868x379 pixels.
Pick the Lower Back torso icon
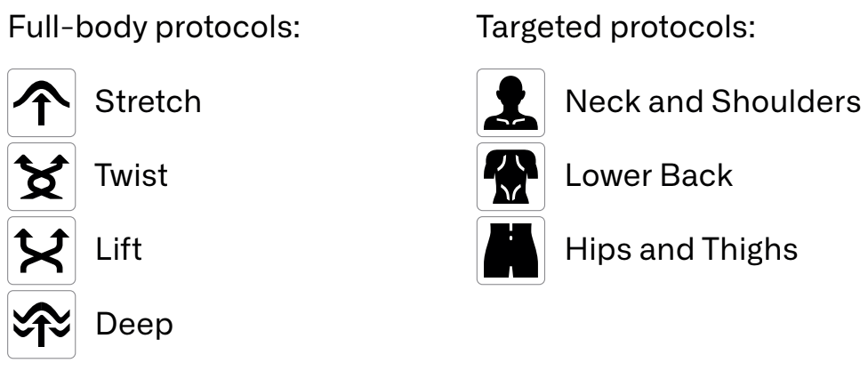tap(511, 177)
